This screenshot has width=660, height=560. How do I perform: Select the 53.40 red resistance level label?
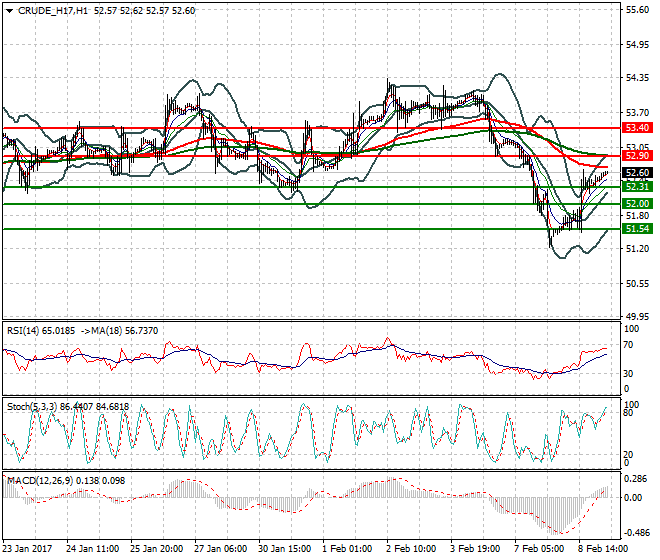tap(637, 128)
